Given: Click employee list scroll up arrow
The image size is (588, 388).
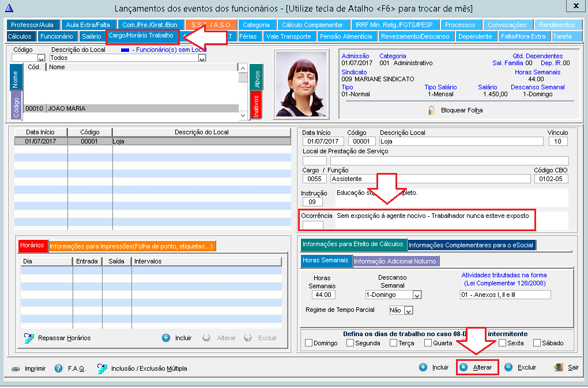Looking at the screenshot, I should [243, 68].
